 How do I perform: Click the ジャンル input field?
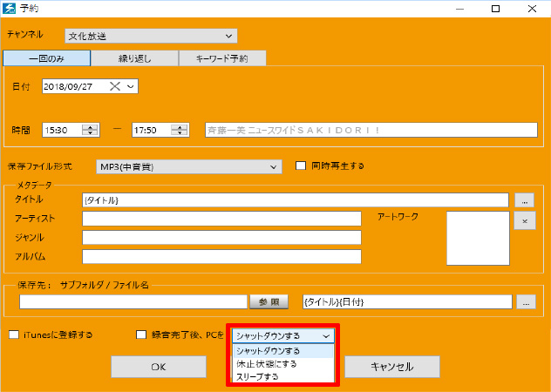click(x=221, y=238)
